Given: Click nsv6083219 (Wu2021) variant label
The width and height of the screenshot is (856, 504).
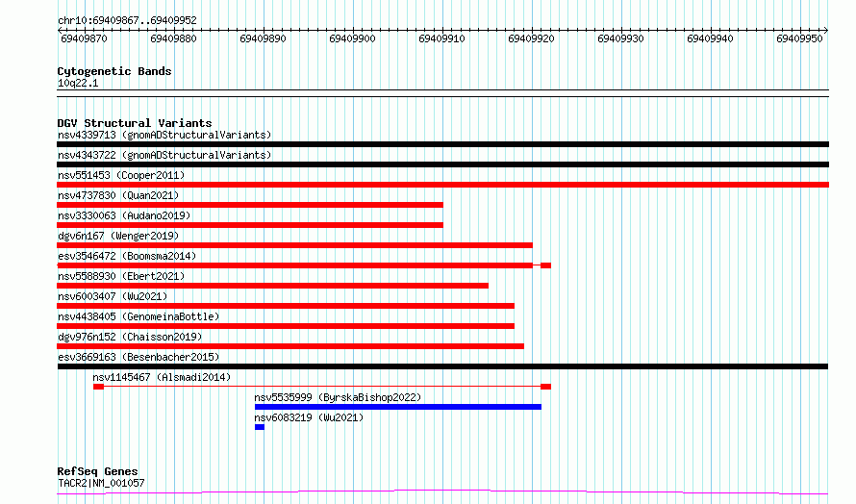Looking at the screenshot, I should [x=309, y=417].
